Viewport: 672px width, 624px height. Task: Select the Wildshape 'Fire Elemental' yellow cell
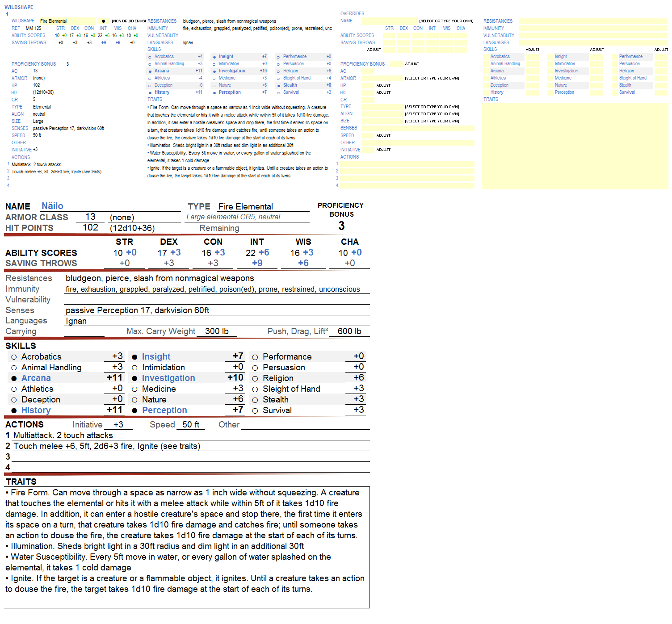pyautogui.click(x=67, y=21)
